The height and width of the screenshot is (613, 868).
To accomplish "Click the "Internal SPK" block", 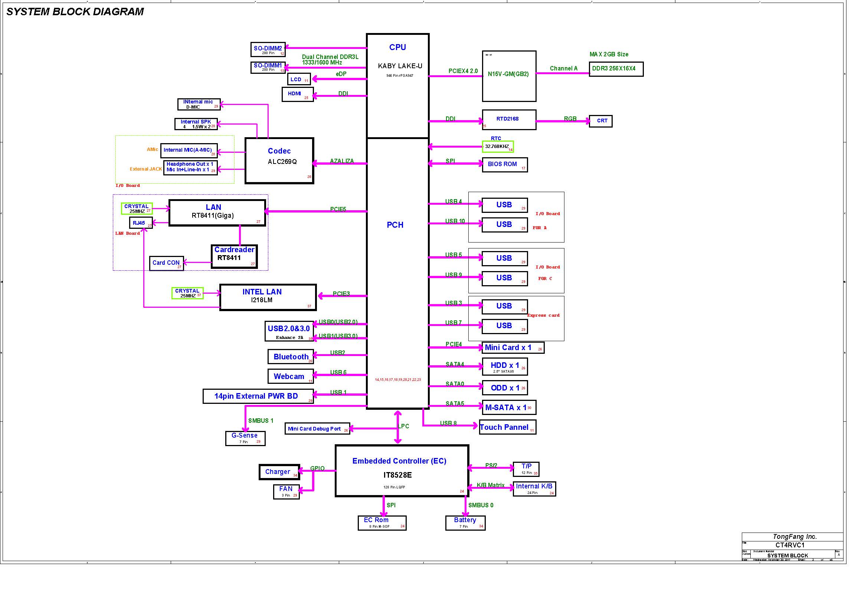I will (196, 124).
